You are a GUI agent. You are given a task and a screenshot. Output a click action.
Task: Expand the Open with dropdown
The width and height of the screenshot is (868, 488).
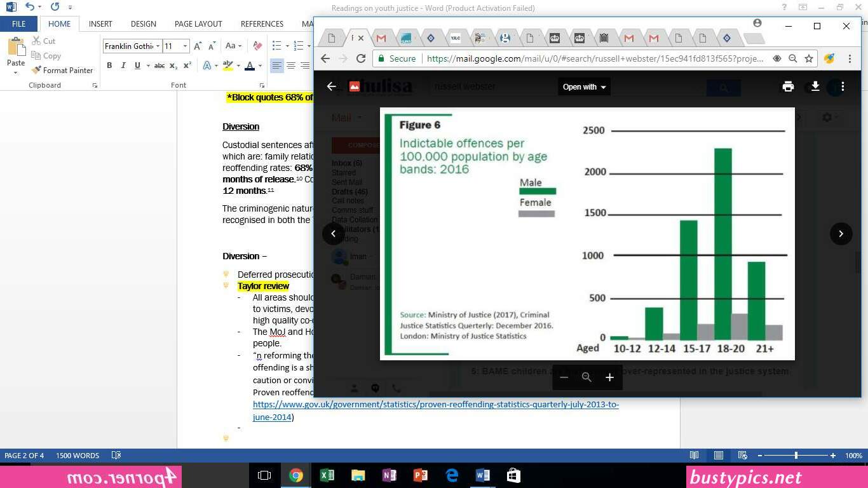[x=585, y=87]
